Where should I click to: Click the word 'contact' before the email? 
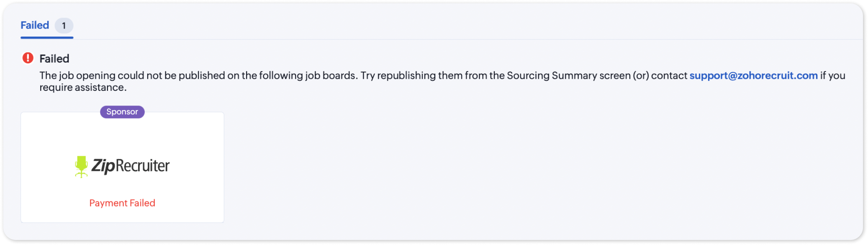669,76
